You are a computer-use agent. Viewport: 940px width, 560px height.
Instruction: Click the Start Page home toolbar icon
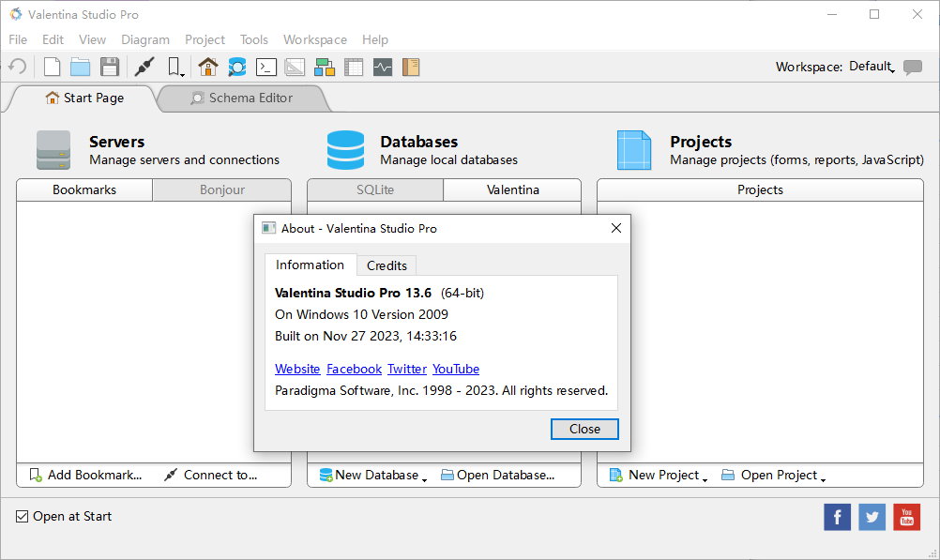coord(208,67)
